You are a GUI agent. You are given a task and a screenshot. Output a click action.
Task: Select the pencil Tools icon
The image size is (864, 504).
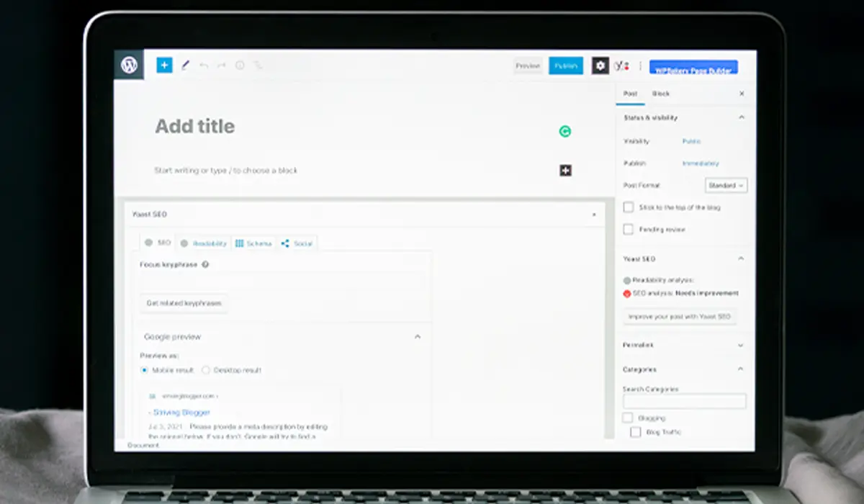[185, 66]
